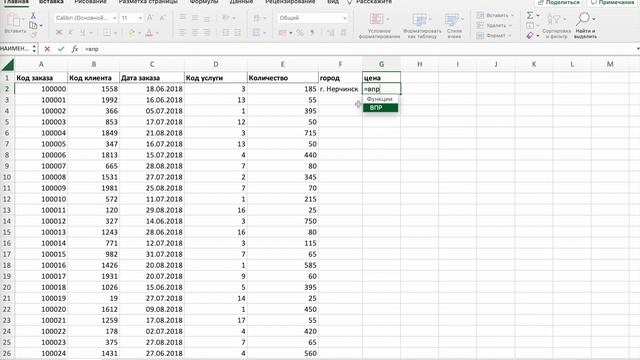Click the Borders icon

pos(107,33)
